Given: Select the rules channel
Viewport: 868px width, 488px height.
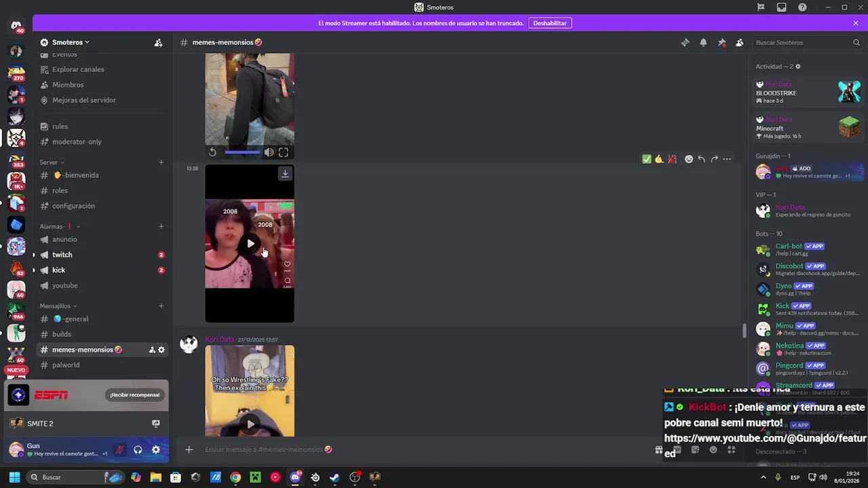Looking at the screenshot, I should tap(60, 126).
